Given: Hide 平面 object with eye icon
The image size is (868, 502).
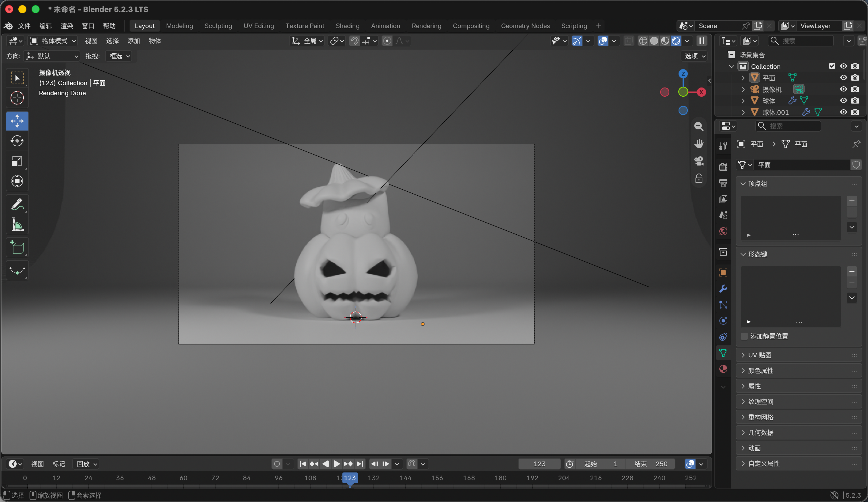Looking at the screenshot, I should click(x=843, y=78).
